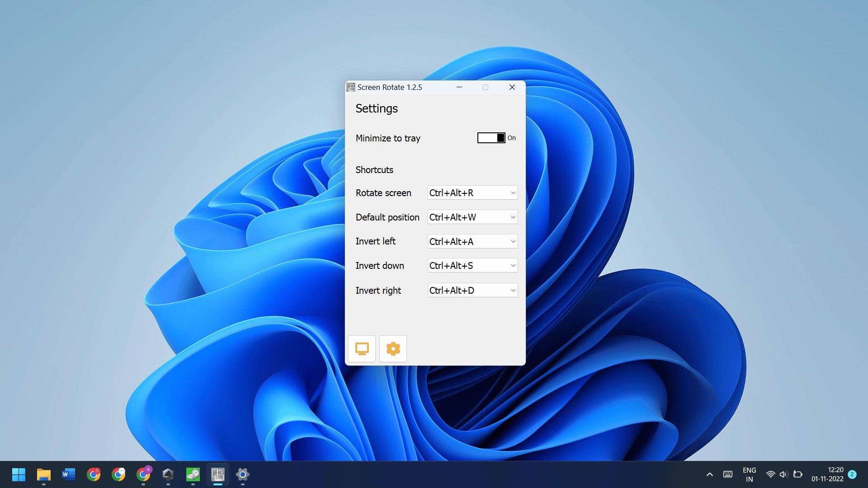The height and width of the screenshot is (488, 868).
Task: Select the Screen Rotate taskbar icon
Action: pyautogui.click(x=218, y=474)
